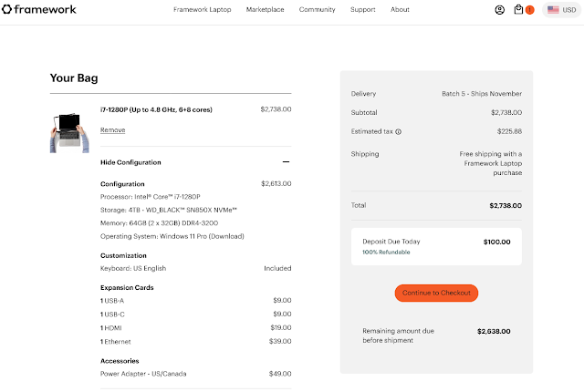Open the Community nav item

317,10
